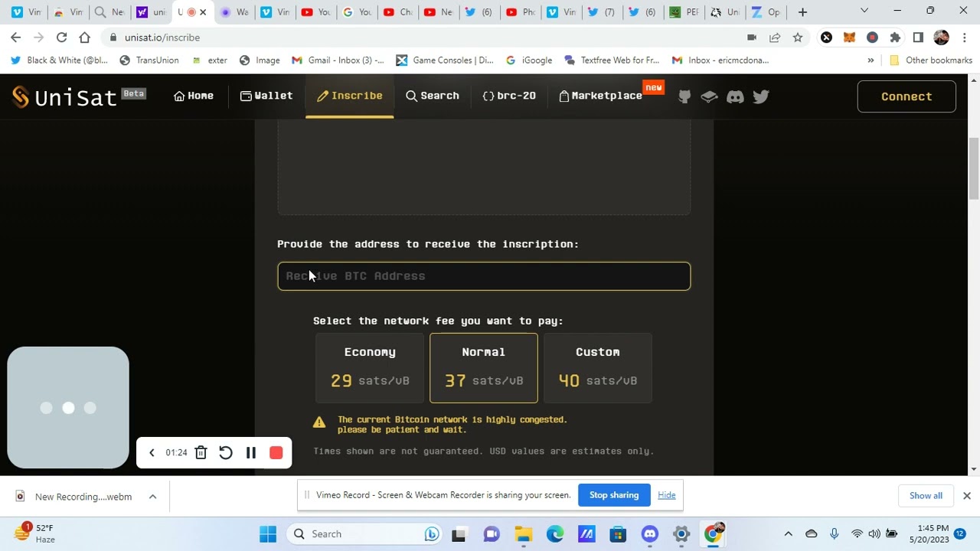
Task: Open Gmail - Inbox (3) bookmark
Action: tap(338, 60)
